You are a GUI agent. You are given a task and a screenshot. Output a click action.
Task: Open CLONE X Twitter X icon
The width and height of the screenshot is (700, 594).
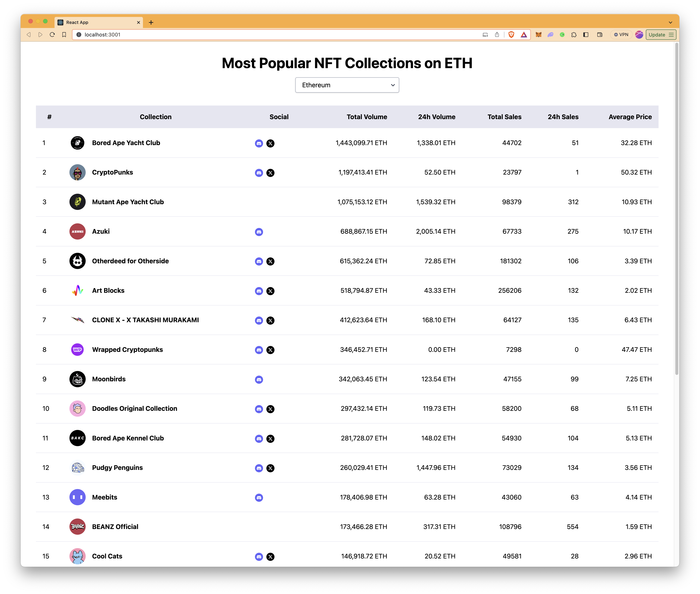pos(270,321)
